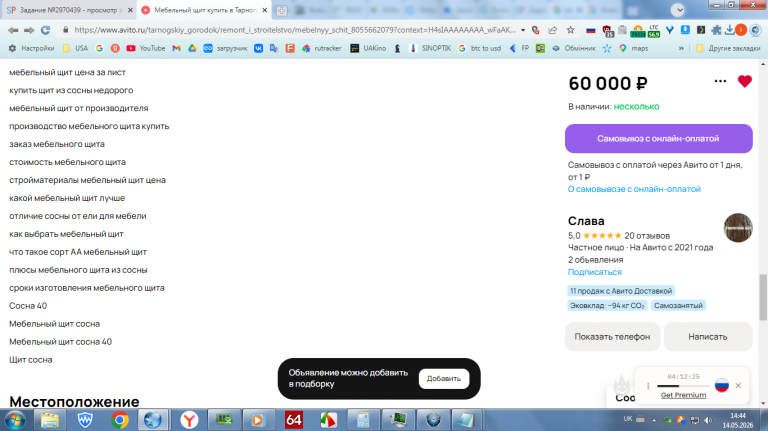Open the Google Drive bookmark icon
The image size is (768, 431).
(x=192, y=48)
